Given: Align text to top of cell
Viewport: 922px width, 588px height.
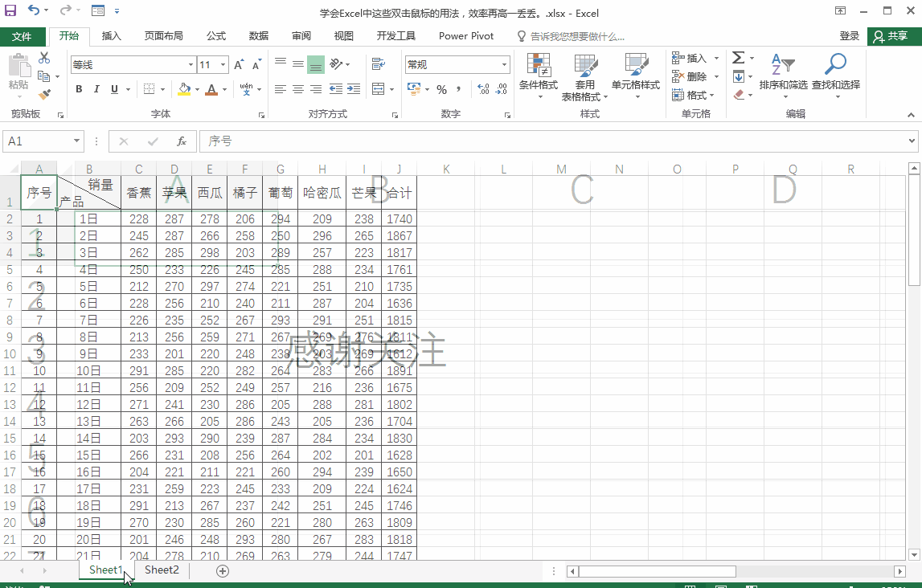Looking at the screenshot, I should [281, 63].
